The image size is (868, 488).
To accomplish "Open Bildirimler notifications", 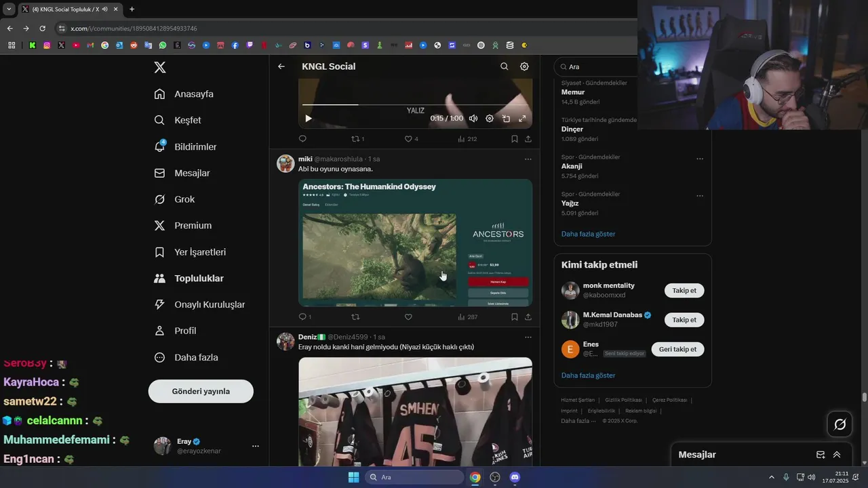I will pos(186,146).
